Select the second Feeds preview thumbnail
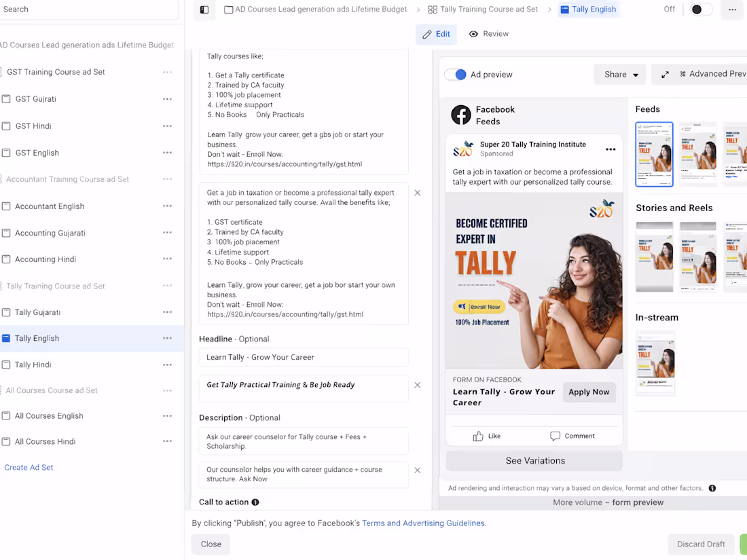747x560 pixels. tap(698, 154)
